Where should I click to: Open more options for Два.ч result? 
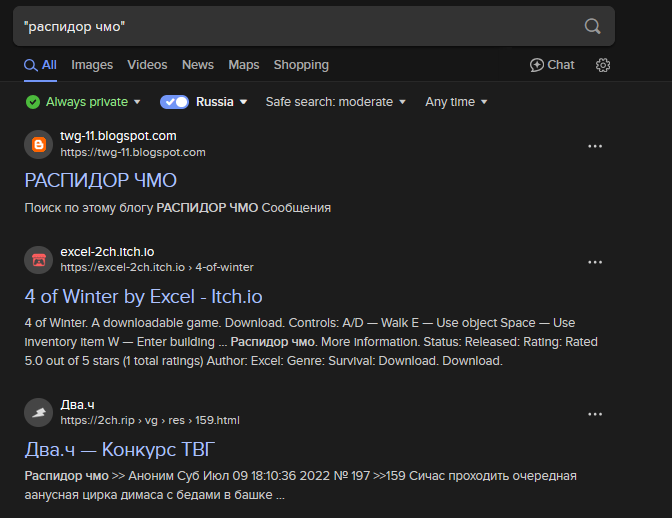pos(595,414)
